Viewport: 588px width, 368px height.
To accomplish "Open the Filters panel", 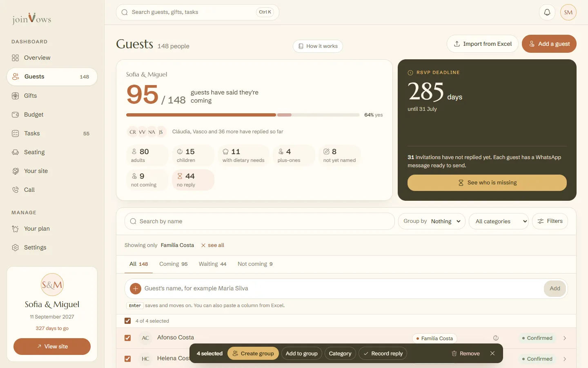I will point(550,221).
